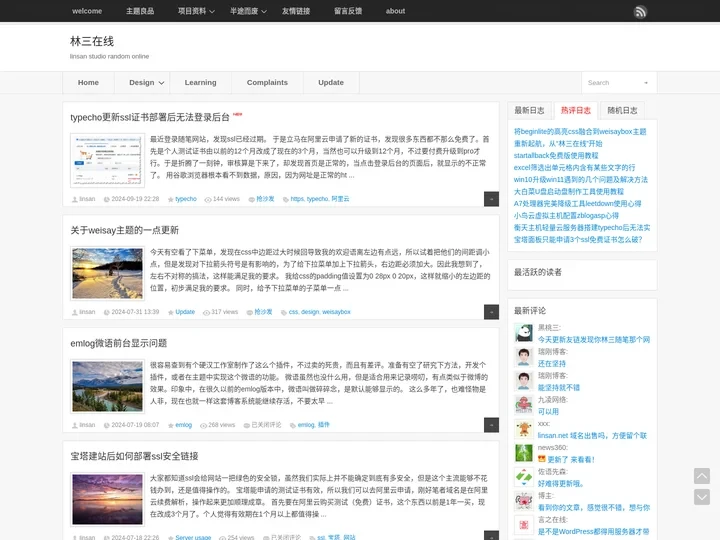Open the RSS feed icon

640,11
